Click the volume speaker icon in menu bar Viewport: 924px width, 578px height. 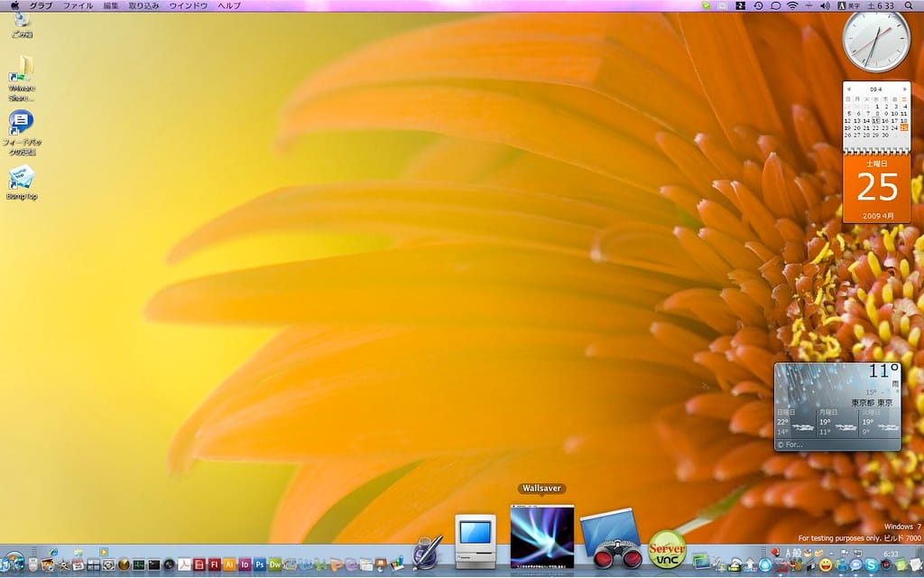(825, 5)
